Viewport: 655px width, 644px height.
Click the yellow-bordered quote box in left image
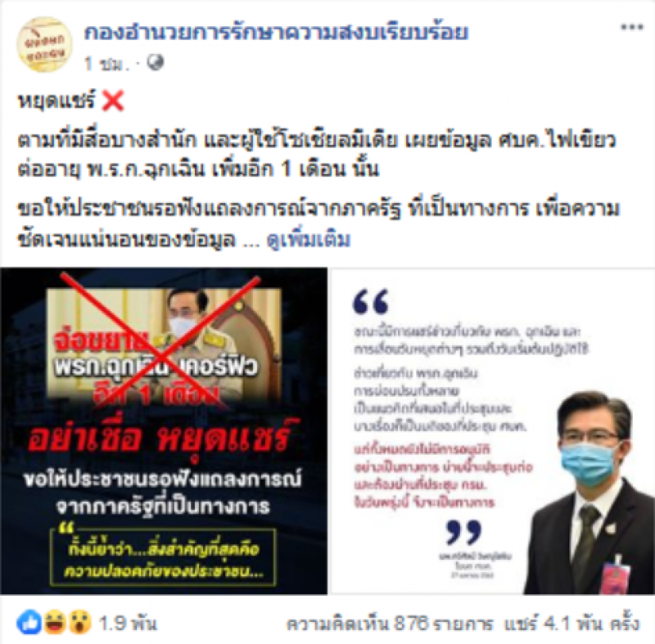[163, 556]
